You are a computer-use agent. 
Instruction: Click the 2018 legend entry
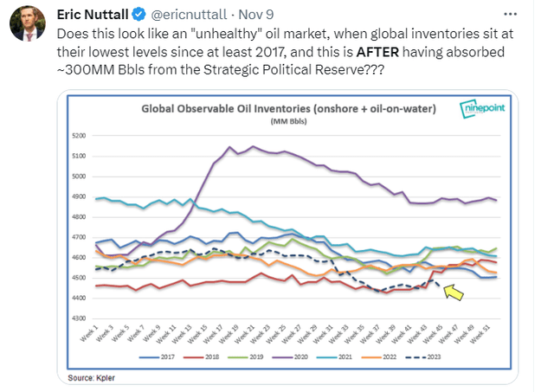click(x=202, y=357)
